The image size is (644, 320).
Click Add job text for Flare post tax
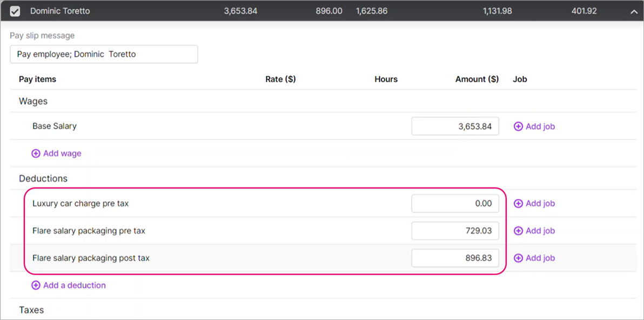click(540, 258)
